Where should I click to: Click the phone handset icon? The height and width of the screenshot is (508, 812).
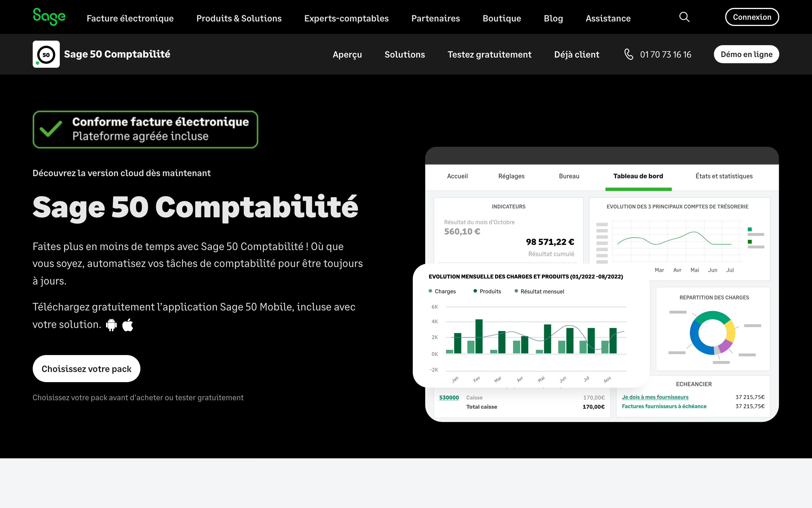[628, 54]
